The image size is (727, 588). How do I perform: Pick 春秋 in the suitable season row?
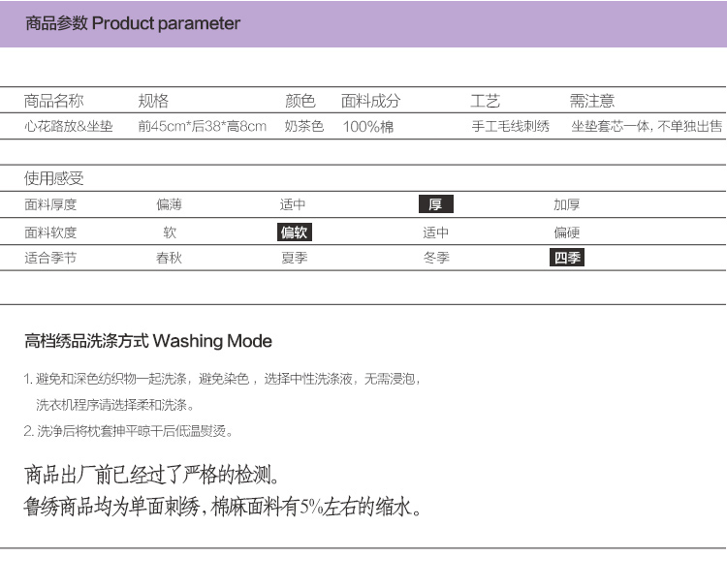click(169, 258)
